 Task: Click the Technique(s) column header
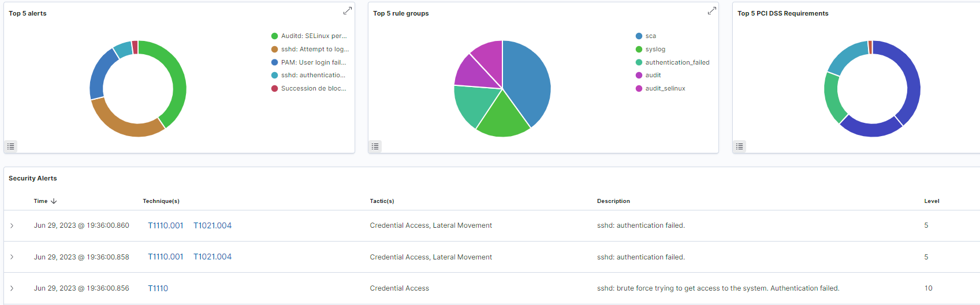click(x=161, y=201)
